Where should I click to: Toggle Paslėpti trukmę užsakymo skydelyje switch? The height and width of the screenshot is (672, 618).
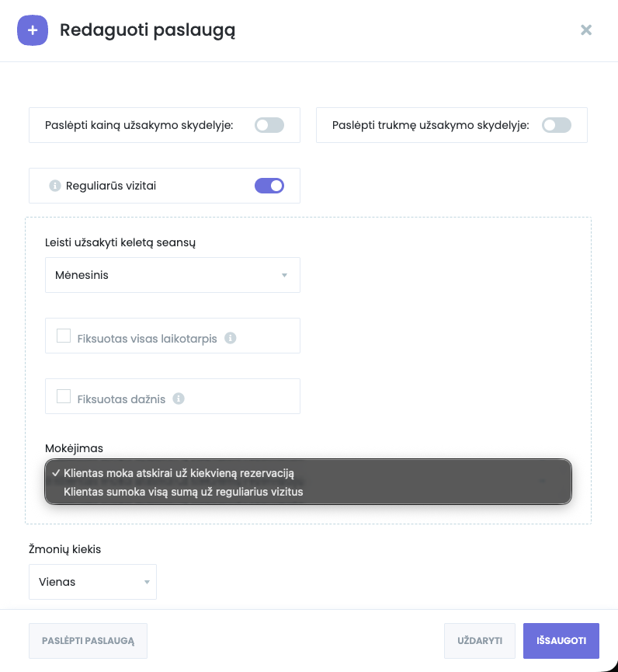coord(557,125)
